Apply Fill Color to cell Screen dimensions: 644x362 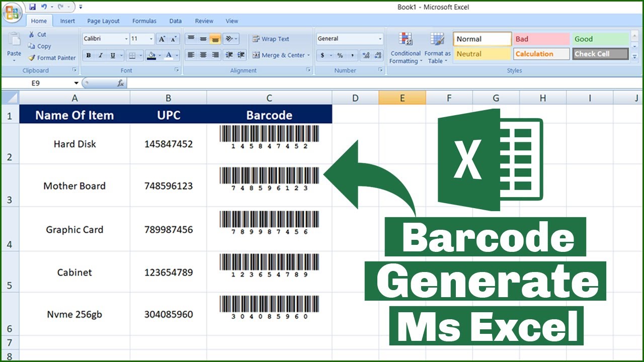click(x=151, y=55)
